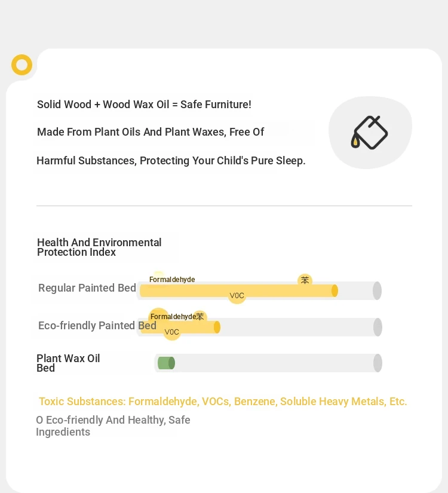Click the Formaldehyde label on the Regular Painted Bed bar
This screenshot has width=448, height=493.
pyautogui.click(x=172, y=280)
